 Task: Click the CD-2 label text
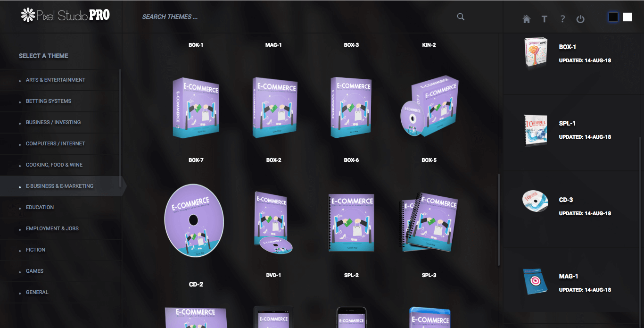[x=196, y=285]
